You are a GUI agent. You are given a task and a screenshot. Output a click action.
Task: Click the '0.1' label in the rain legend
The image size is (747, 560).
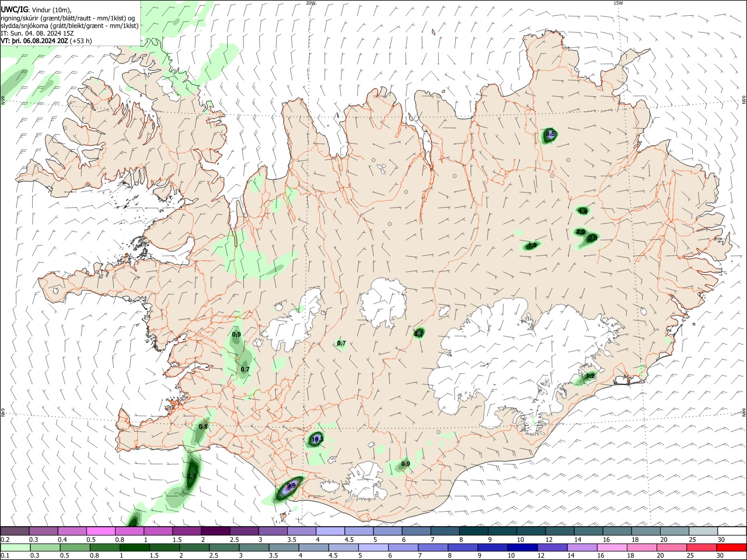coord(4,556)
